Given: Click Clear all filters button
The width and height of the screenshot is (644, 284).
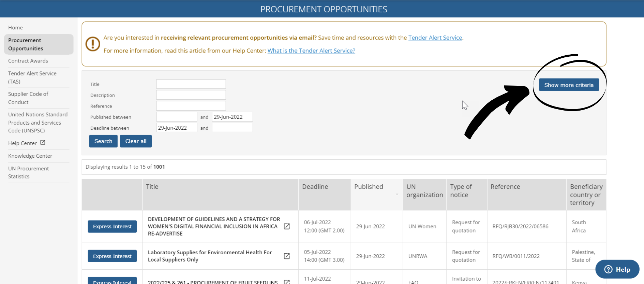Looking at the screenshot, I should (136, 141).
